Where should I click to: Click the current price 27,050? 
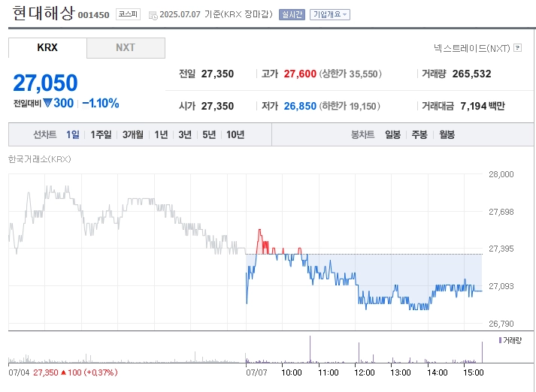click(x=45, y=83)
